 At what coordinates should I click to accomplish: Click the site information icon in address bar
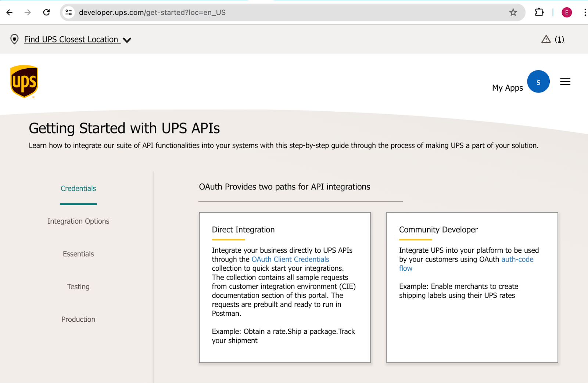(x=68, y=12)
